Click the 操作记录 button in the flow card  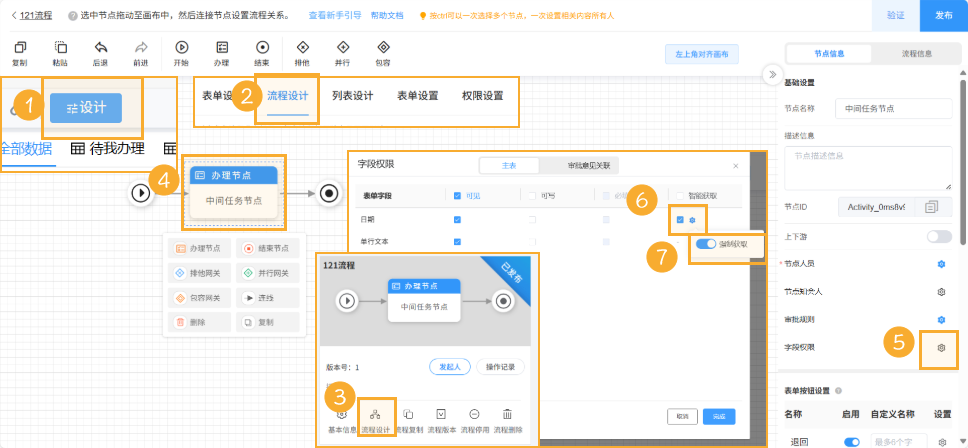pos(500,367)
